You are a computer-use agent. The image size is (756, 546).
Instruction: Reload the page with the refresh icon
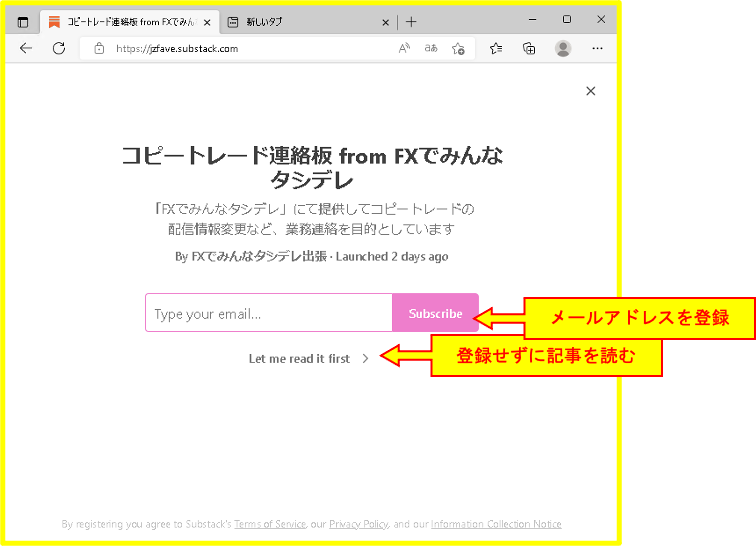point(59,48)
